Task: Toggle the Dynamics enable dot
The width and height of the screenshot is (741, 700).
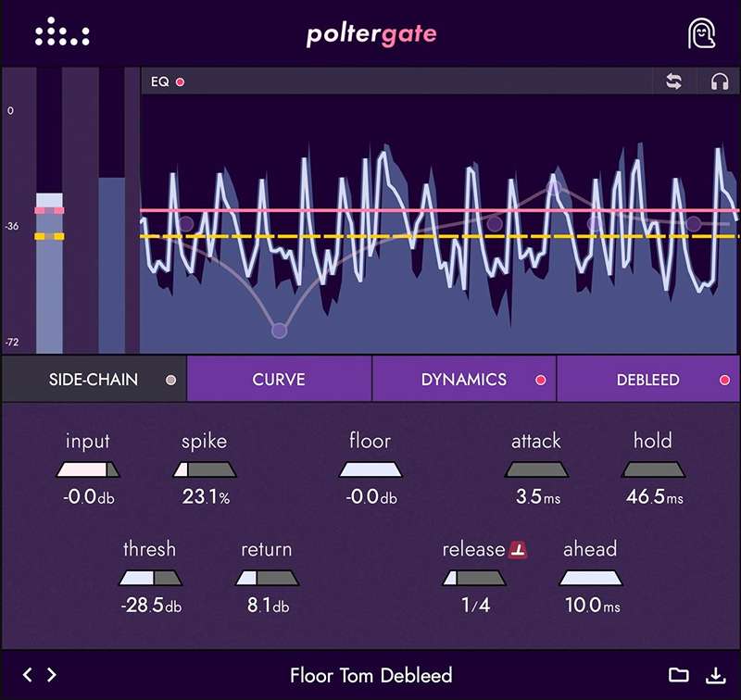Action: pos(541,380)
